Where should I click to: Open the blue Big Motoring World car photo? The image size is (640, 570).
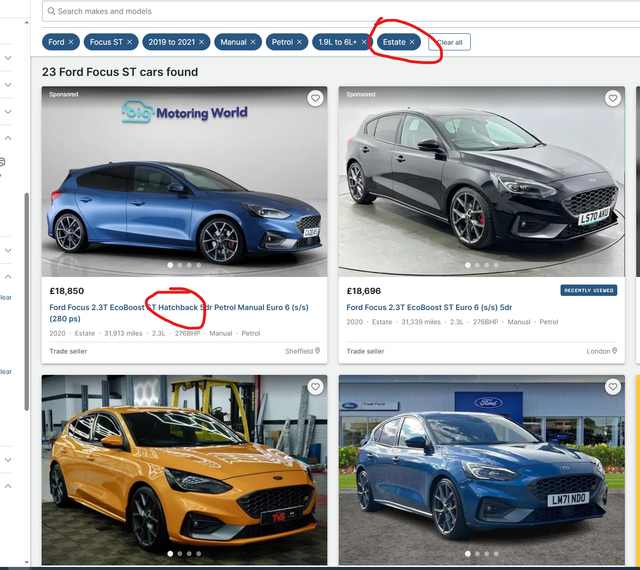click(x=184, y=182)
